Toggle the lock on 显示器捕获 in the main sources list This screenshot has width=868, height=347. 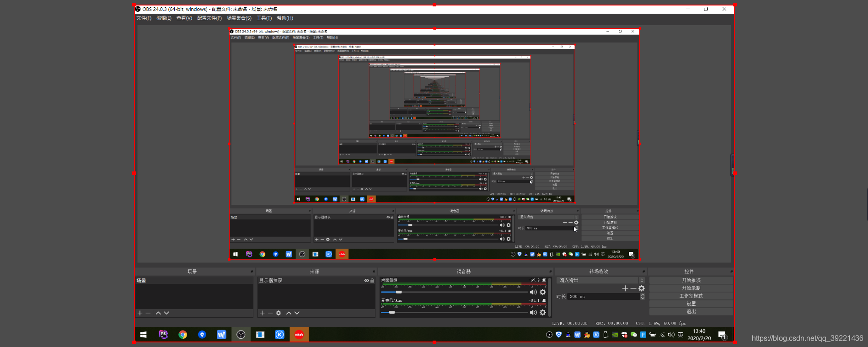372,281
